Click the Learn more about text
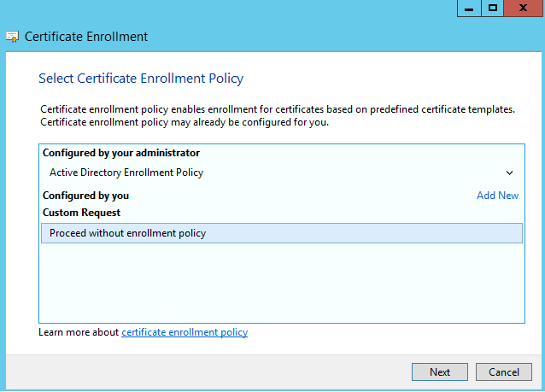 coord(79,332)
